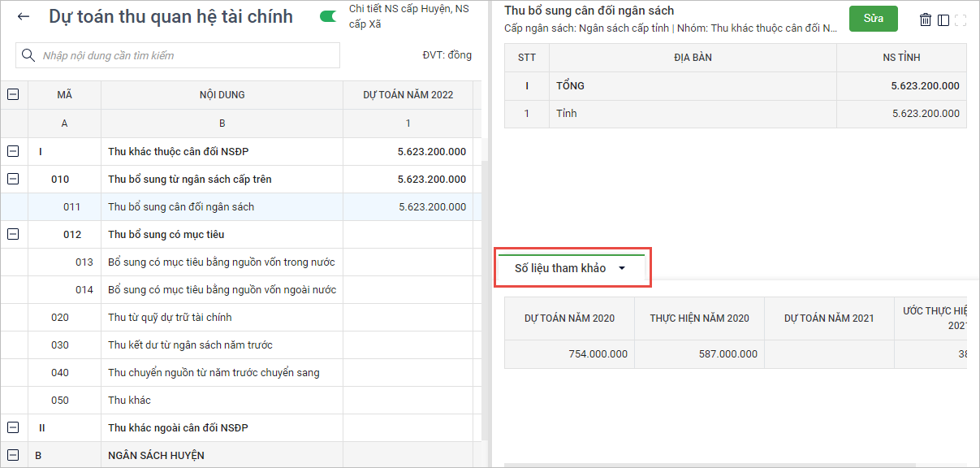Click the search magnifier icon
Screen dimensions: 980x468
(x=28, y=55)
